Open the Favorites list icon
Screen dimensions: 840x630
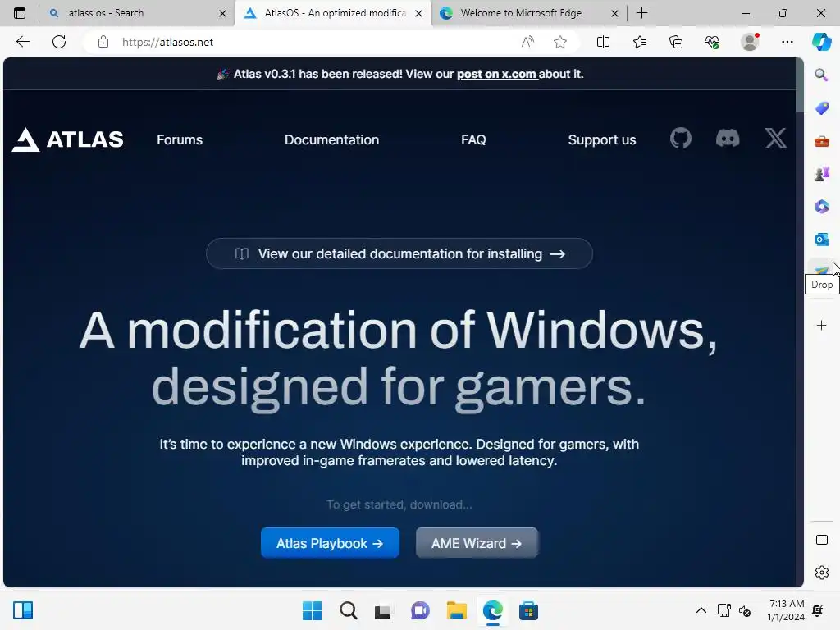(640, 42)
